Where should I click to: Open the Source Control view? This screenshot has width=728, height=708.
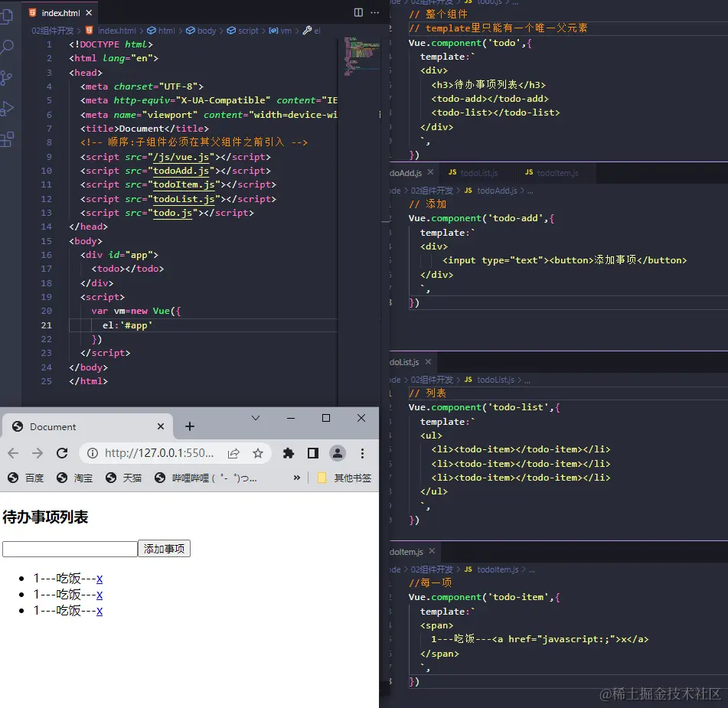pos(6,77)
